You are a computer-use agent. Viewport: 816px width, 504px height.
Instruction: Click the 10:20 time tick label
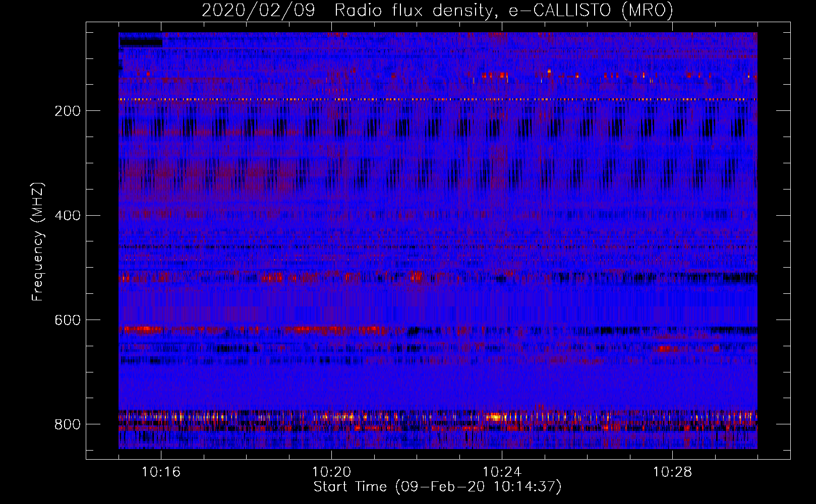(x=331, y=472)
